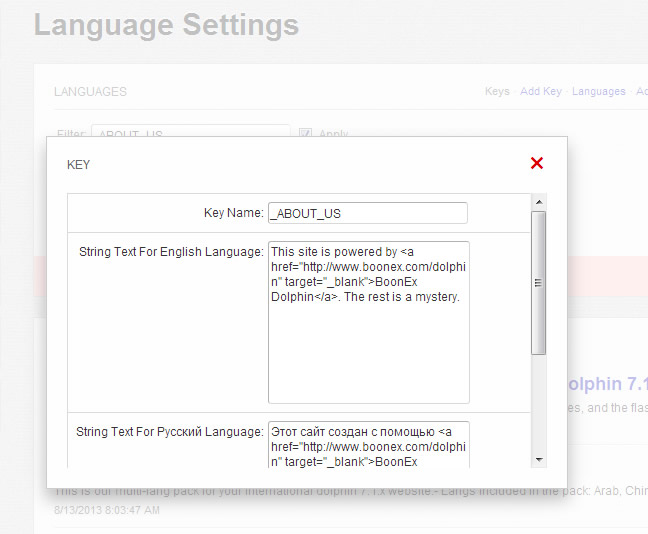Close the KEY dialog with red X

[x=537, y=163]
